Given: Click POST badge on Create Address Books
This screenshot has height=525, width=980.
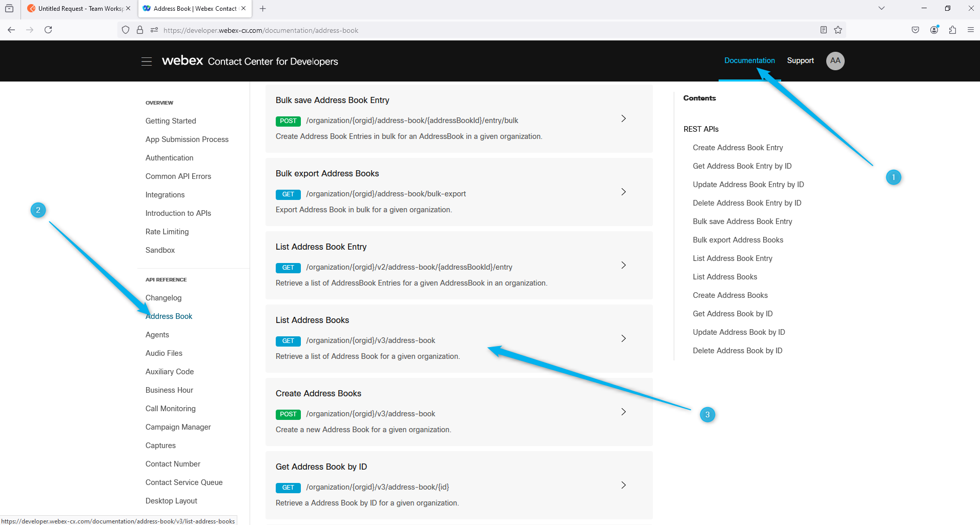Looking at the screenshot, I should click(x=288, y=414).
